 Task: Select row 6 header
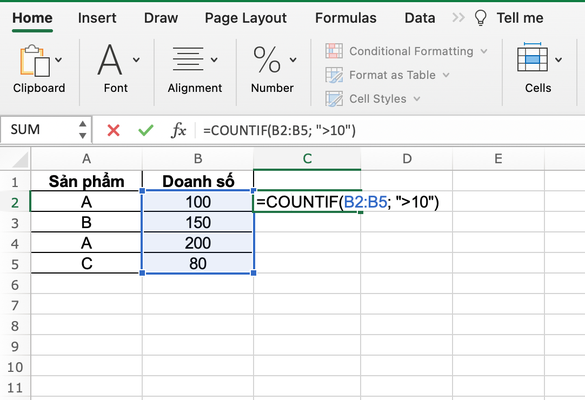15,285
